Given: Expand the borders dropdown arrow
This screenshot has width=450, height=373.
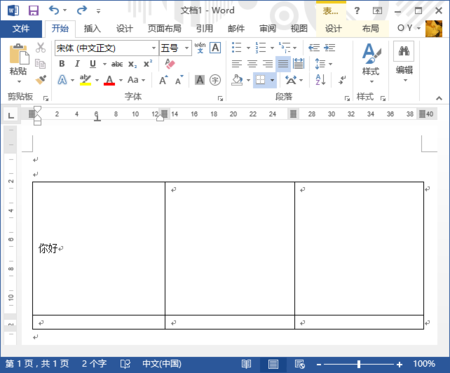Looking at the screenshot, I should click(x=272, y=80).
